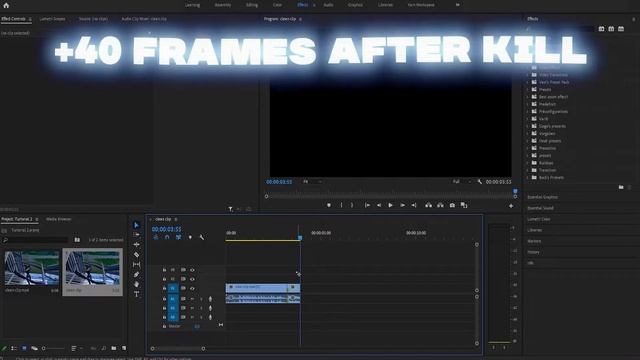
Task: Switch Project panel to list view
Action: 14,348
